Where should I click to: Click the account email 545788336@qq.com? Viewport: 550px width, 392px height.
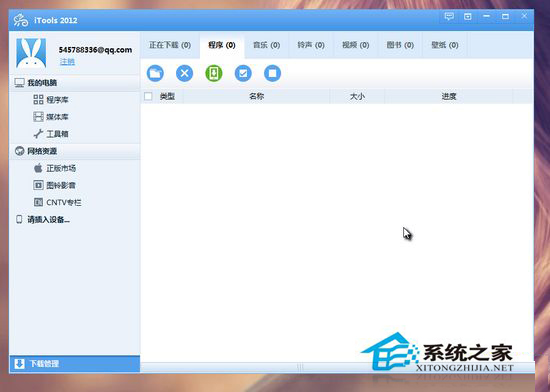[95, 50]
